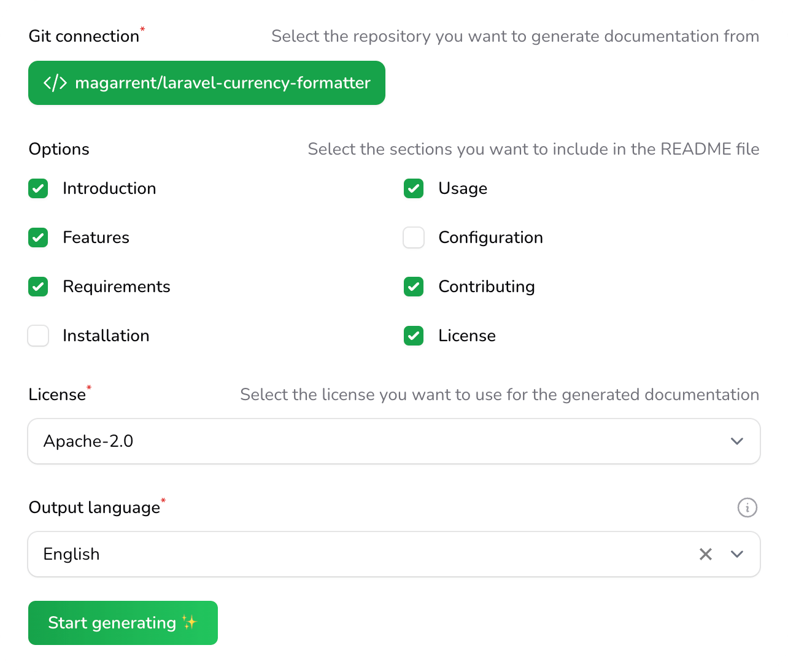Click the sparkles icon on Start generating
This screenshot has height=672, width=788.
[x=190, y=623]
